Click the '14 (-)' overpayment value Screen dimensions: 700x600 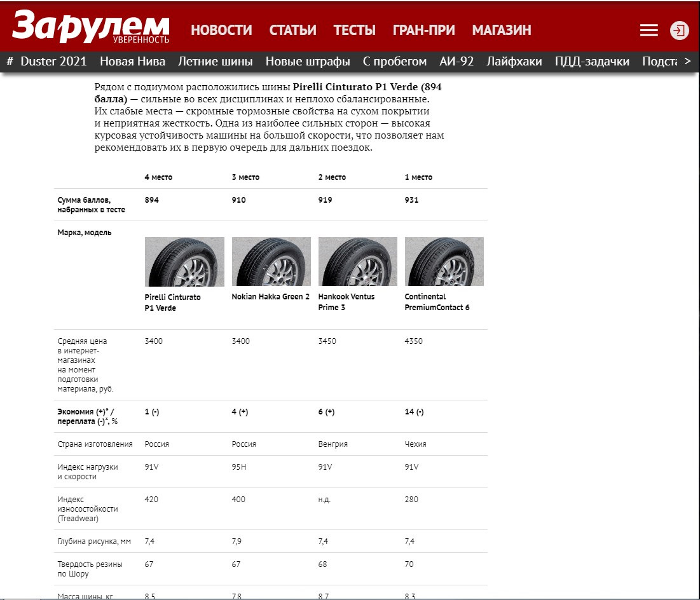tap(415, 412)
